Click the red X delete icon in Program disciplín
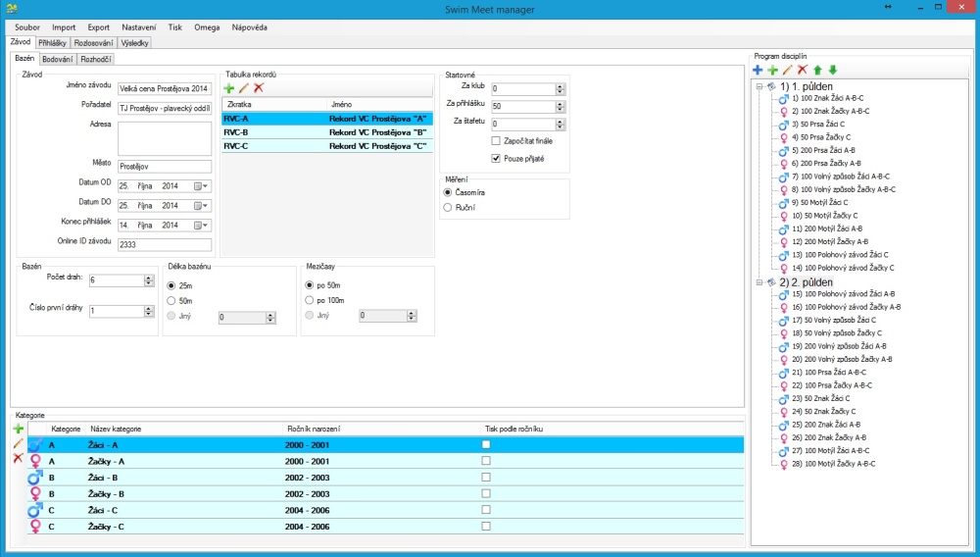Image resolution: width=980 pixels, height=557 pixels. point(803,70)
